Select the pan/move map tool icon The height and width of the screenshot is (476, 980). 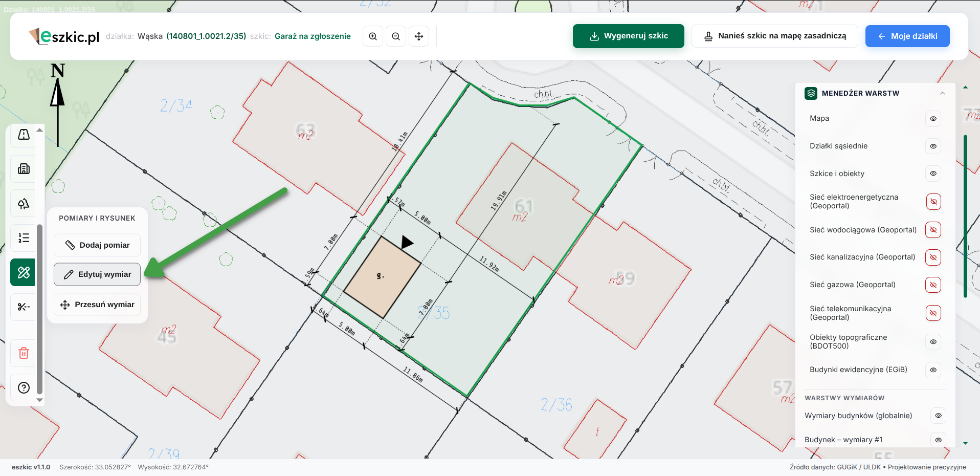(x=419, y=36)
